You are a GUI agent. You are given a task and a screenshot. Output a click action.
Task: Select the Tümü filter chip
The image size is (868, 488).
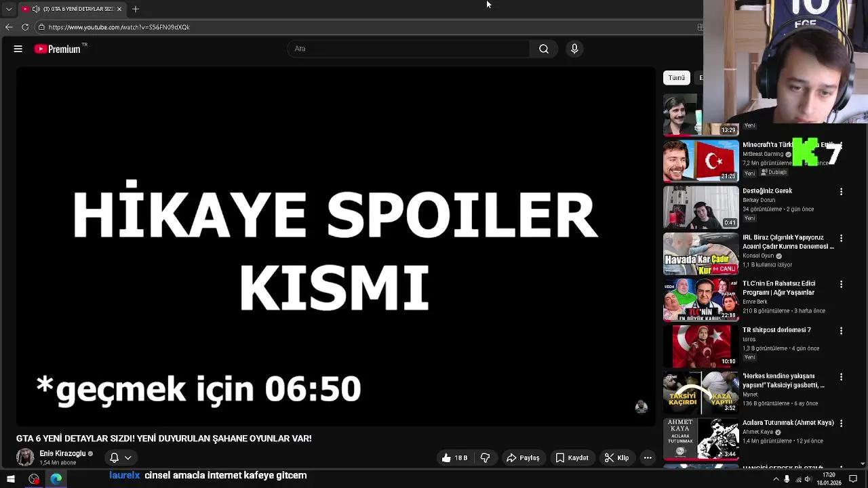pyautogui.click(x=677, y=78)
